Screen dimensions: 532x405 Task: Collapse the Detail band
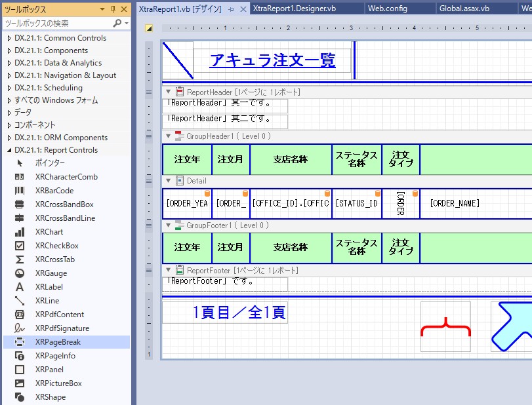(168, 181)
